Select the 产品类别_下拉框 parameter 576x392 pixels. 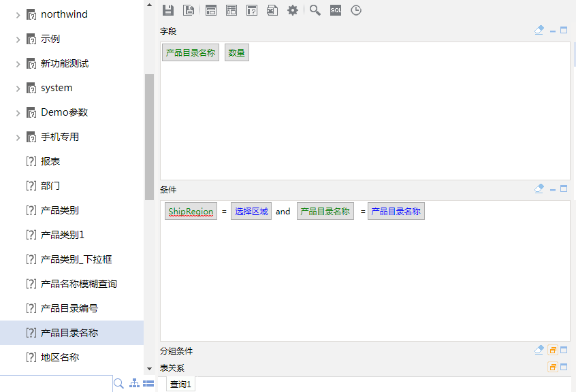pyautogui.click(x=76, y=259)
